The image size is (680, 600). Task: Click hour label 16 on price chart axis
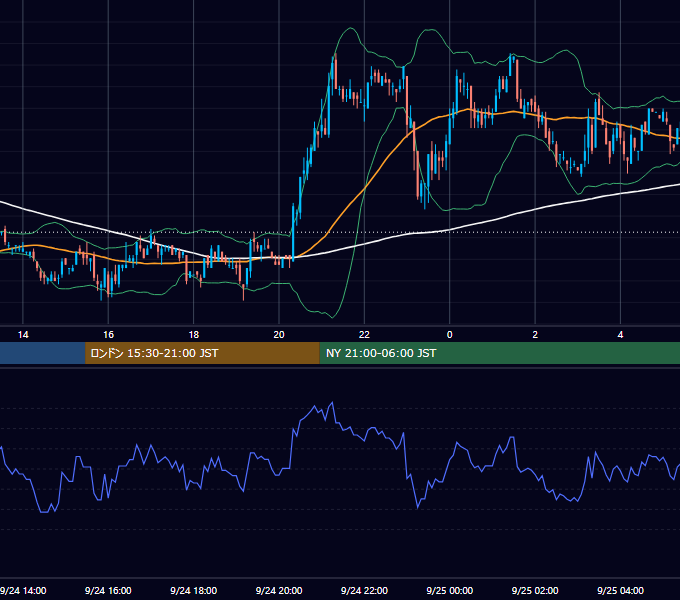108,334
